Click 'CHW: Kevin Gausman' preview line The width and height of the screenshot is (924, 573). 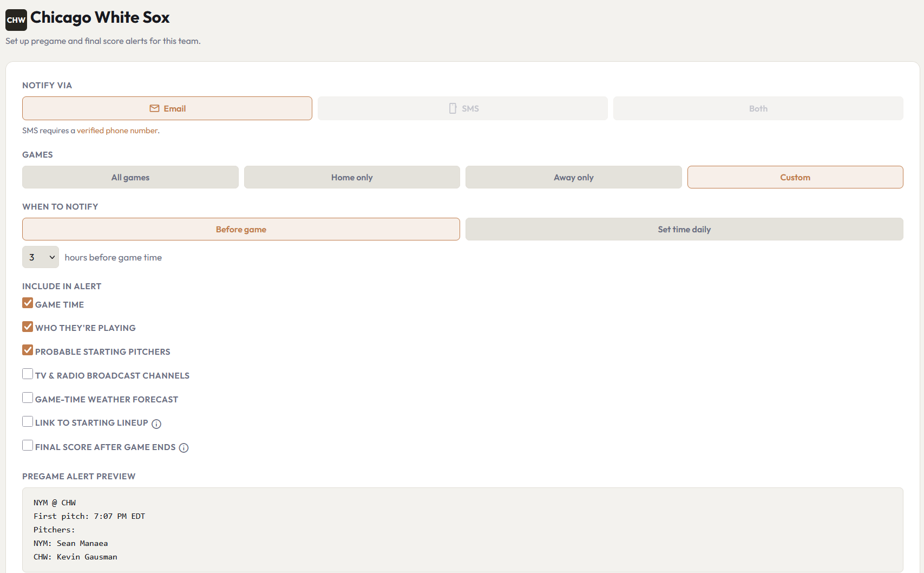tap(75, 557)
